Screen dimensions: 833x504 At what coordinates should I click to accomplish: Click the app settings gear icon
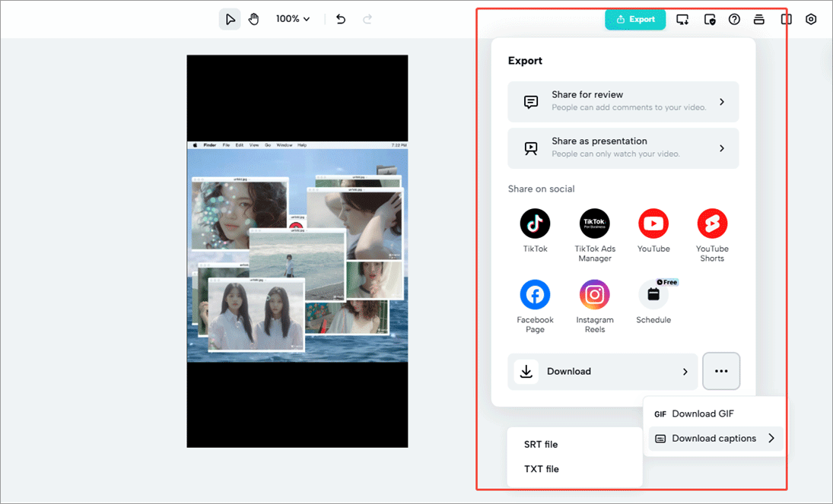point(811,19)
